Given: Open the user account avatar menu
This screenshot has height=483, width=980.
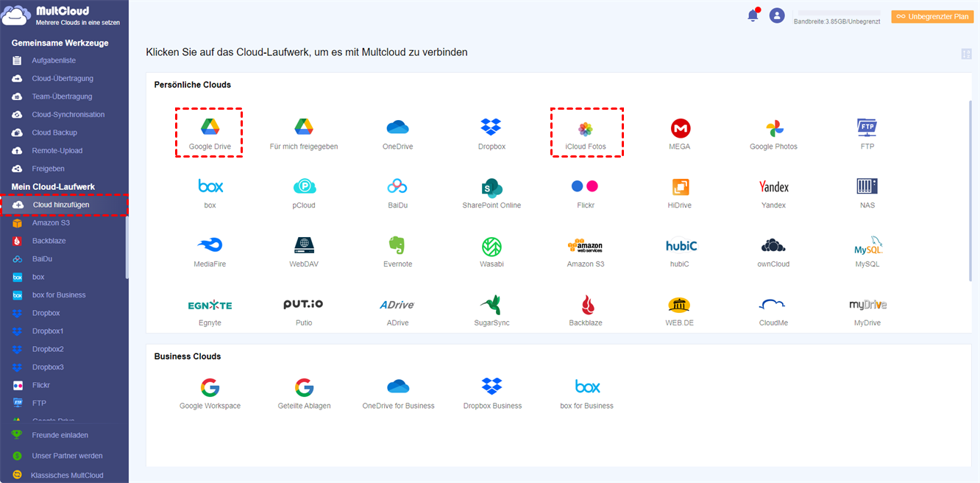Looking at the screenshot, I should tap(777, 15).
